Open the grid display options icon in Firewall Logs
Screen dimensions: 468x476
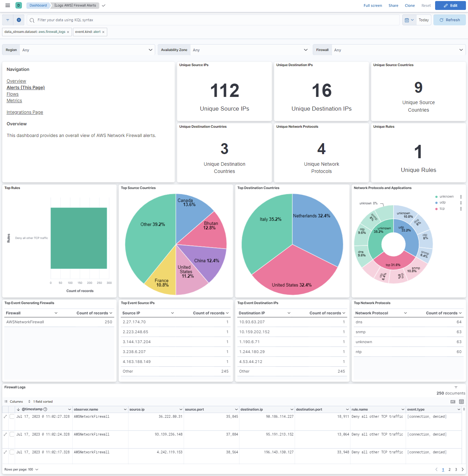click(461, 401)
